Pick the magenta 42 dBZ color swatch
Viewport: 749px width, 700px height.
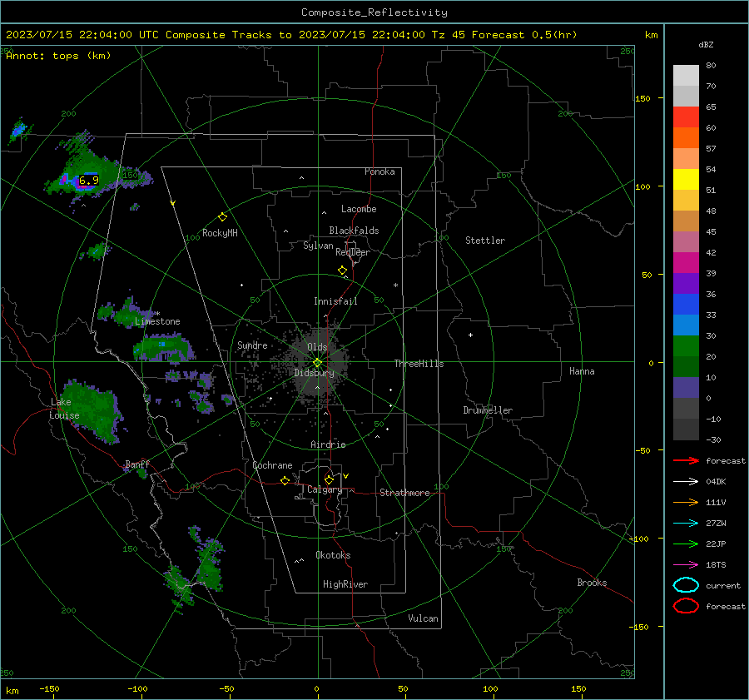point(686,262)
